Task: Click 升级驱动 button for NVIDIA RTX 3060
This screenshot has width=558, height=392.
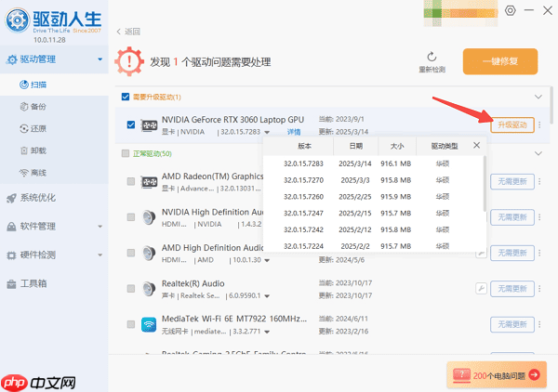Action: 512,125
